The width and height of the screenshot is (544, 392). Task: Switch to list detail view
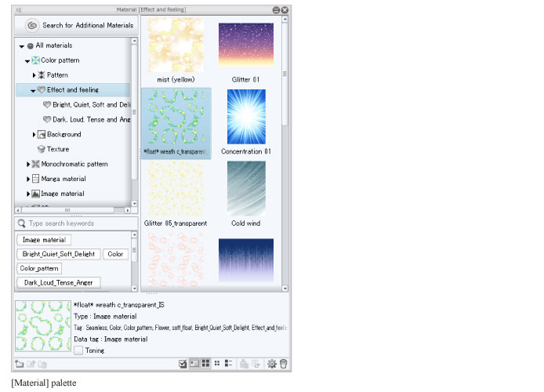(x=228, y=364)
